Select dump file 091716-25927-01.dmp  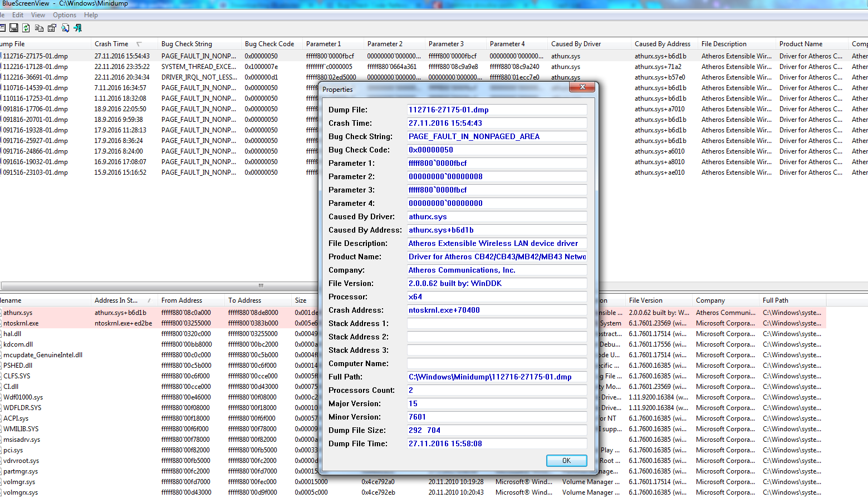36,141
